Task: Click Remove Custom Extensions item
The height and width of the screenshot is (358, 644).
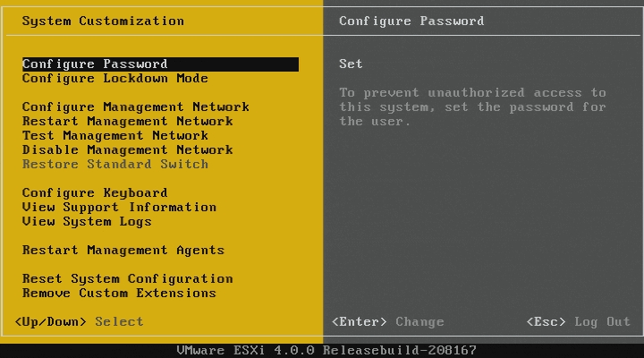Action: (x=119, y=294)
